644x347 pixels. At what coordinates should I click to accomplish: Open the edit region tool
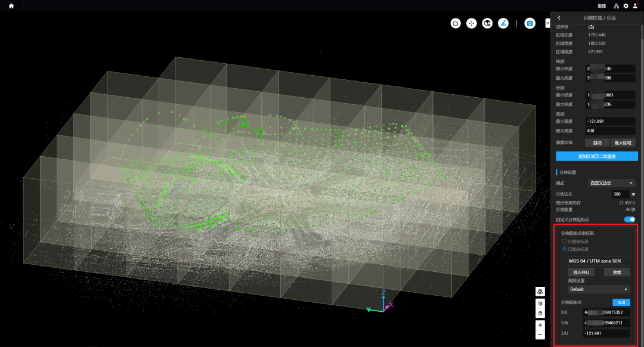[456, 23]
